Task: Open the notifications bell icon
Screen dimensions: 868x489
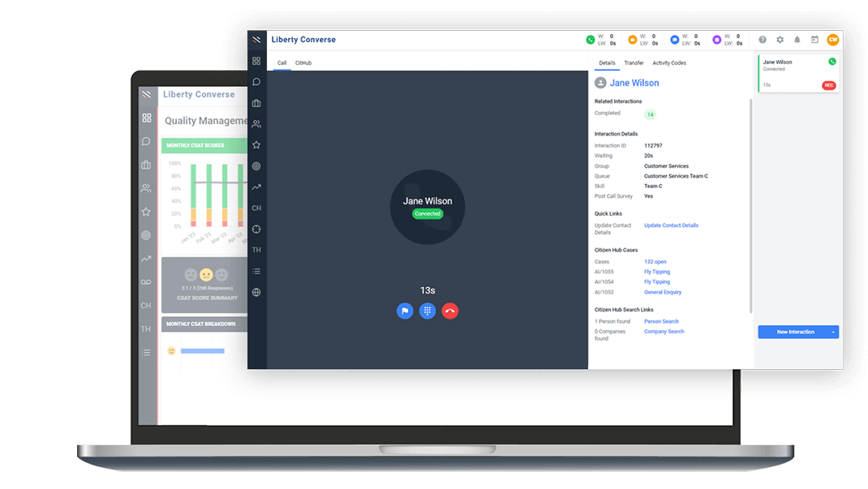Action: pos(797,39)
